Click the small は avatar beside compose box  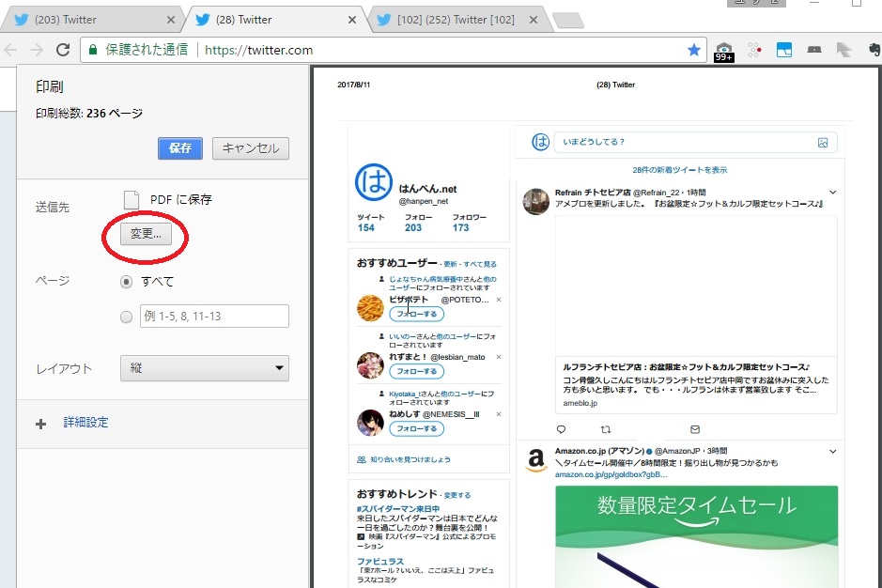(x=540, y=142)
